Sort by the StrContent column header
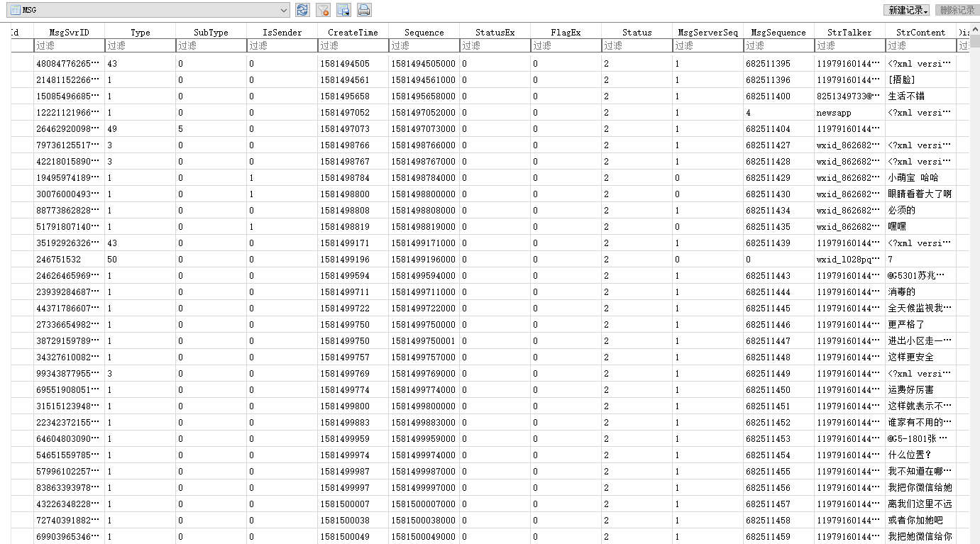 click(x=921, y=32)
